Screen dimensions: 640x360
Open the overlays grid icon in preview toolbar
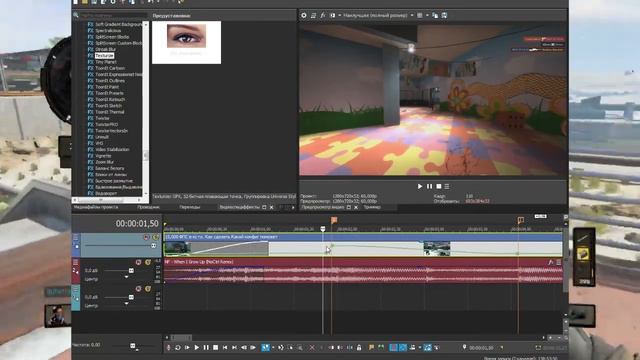coord(420,15)
